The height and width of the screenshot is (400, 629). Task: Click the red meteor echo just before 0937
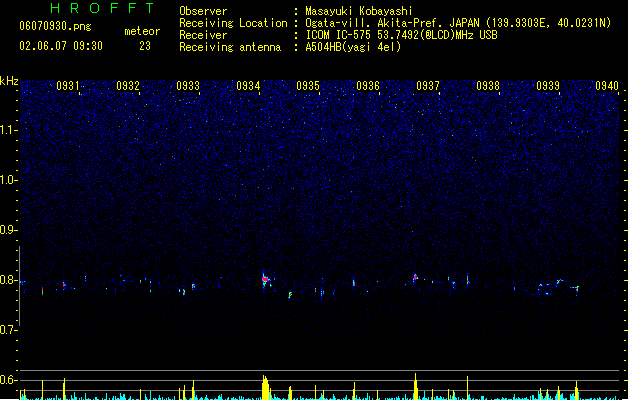(415, 277)
